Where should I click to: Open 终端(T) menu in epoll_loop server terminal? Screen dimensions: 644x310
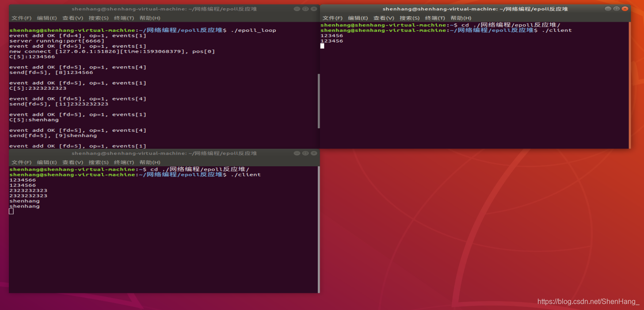124,18
